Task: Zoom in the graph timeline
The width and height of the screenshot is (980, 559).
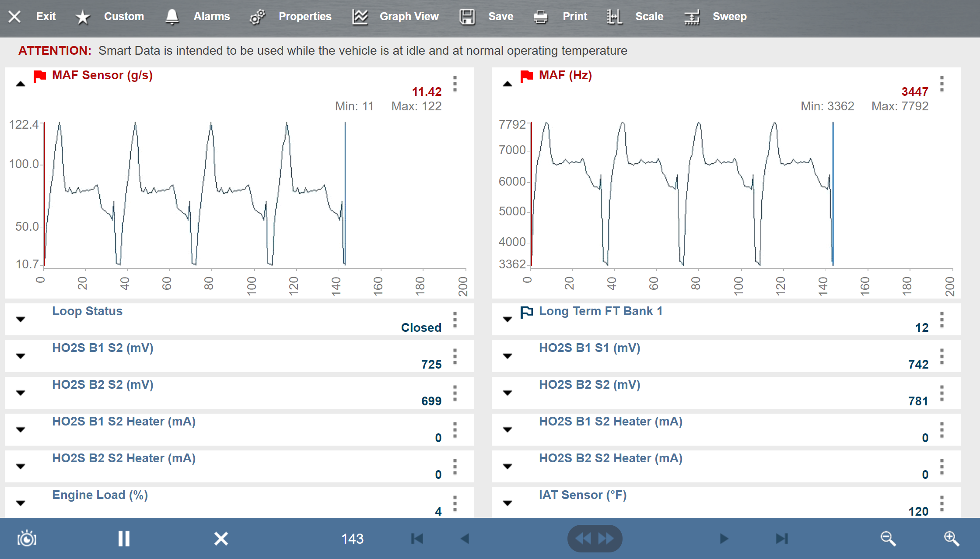Action: (x=951, y=538)
